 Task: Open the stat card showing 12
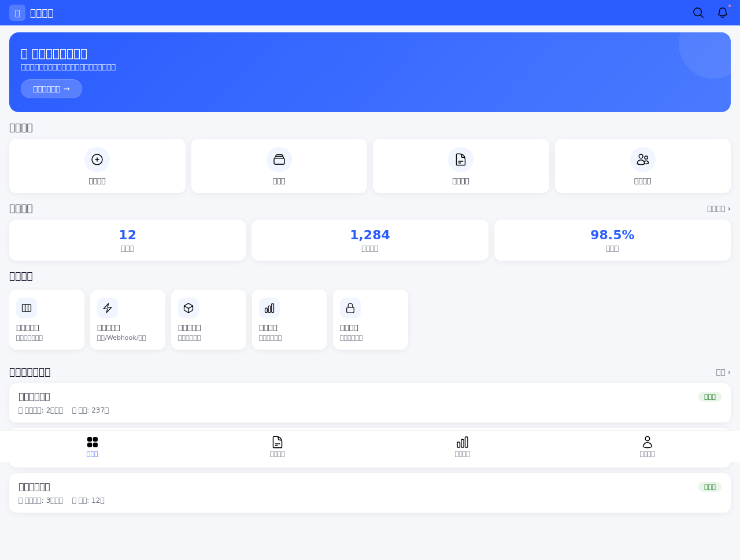click(x=127, y=240)
